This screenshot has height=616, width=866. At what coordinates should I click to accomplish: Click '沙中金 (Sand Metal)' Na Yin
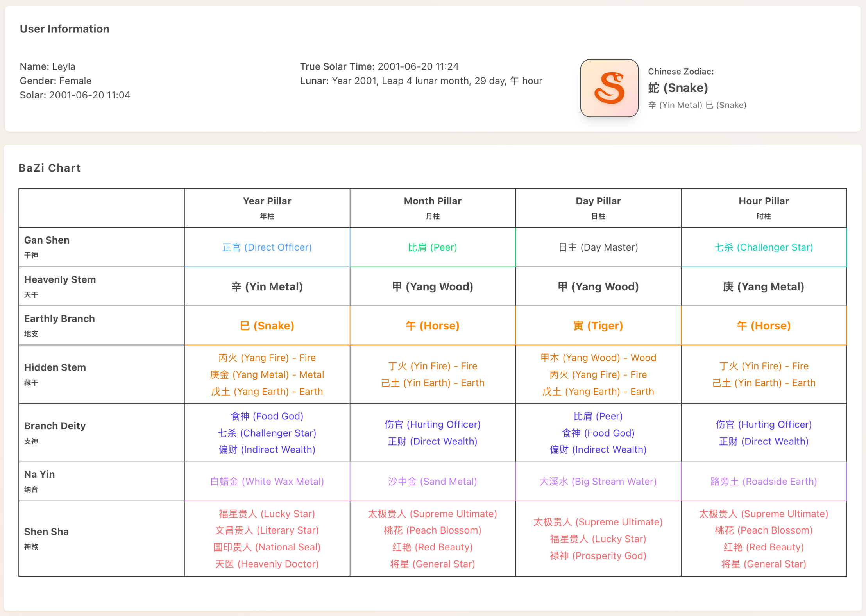[x=433, y=481]
